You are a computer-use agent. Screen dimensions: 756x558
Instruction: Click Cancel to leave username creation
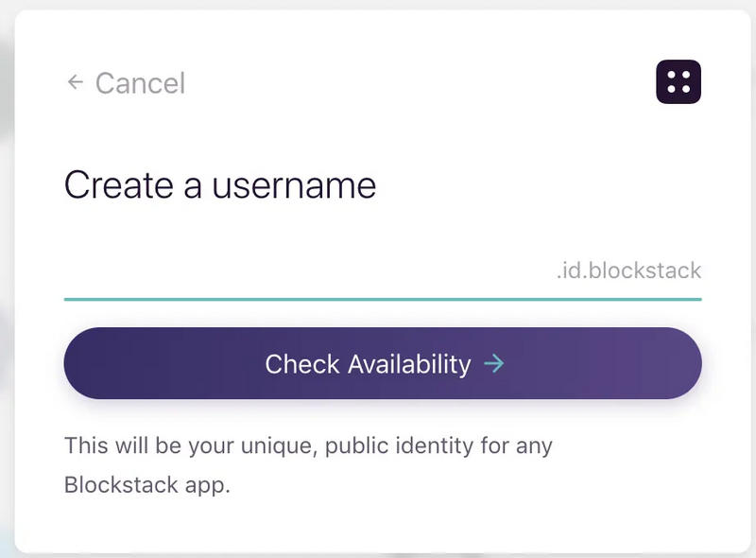click(140, 83)
